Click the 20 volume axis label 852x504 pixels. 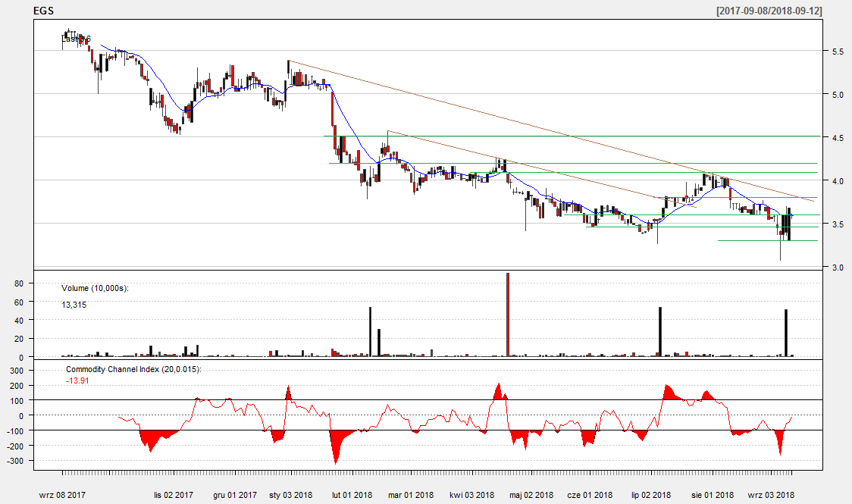click(19, 339)
